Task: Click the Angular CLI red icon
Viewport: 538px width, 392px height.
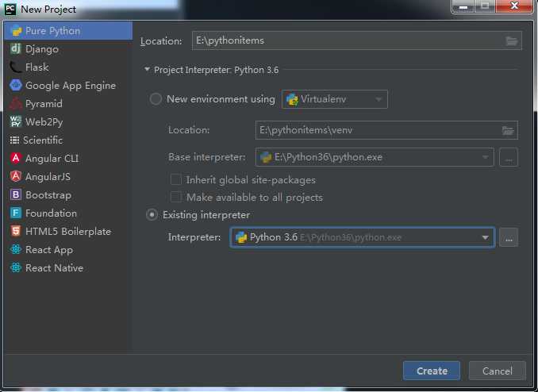Action: [x=16, y=158]
